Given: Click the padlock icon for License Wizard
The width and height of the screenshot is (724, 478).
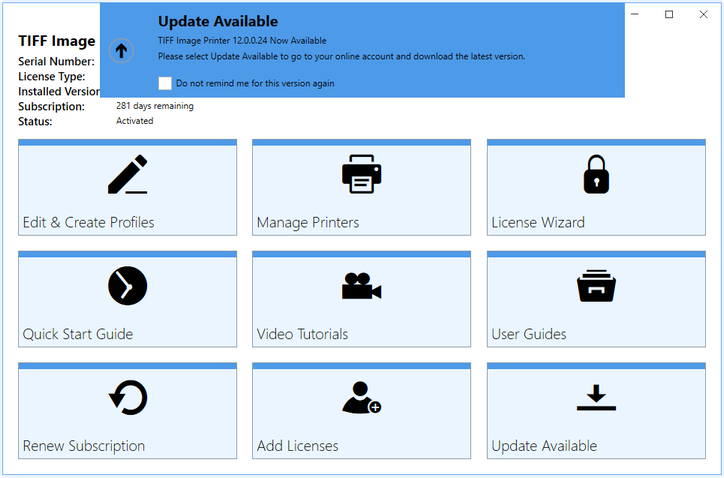Looking at the screenshot, I should click(596, 174).
